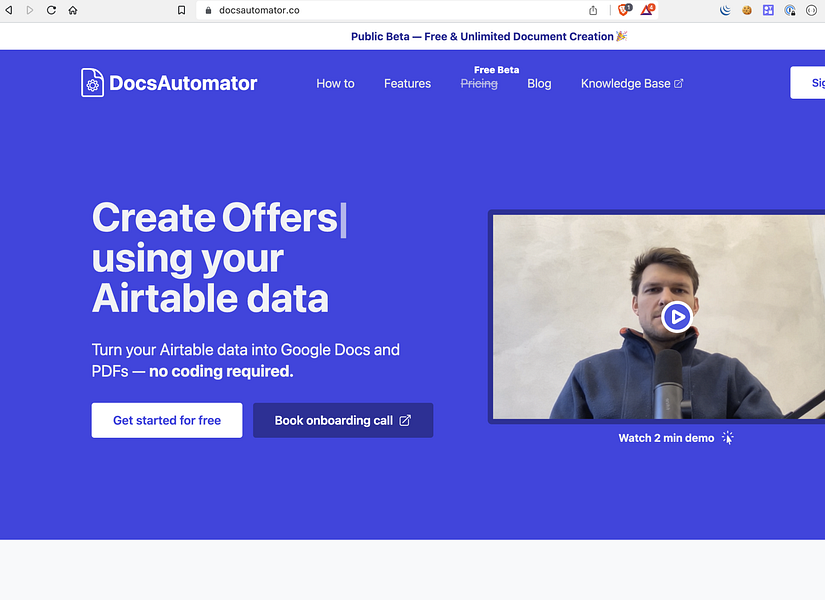Click the Book onboarding call button
Viewport: 825px width, 600px height.
(x=337, y=420)
